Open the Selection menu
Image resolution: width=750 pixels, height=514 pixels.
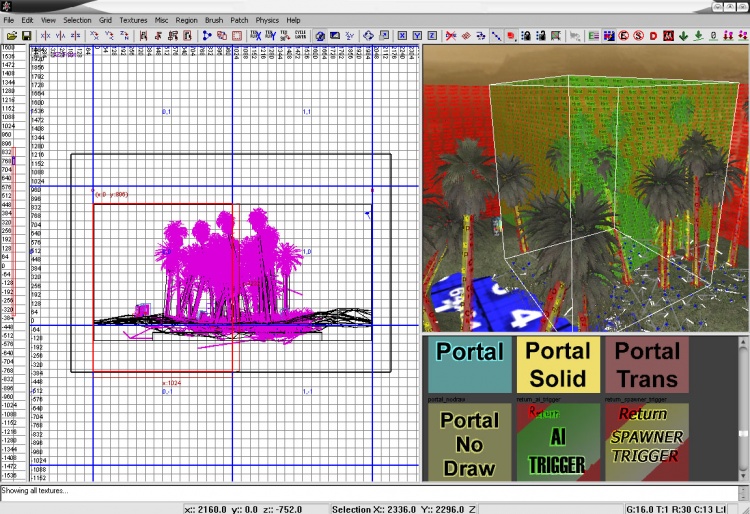77,20
